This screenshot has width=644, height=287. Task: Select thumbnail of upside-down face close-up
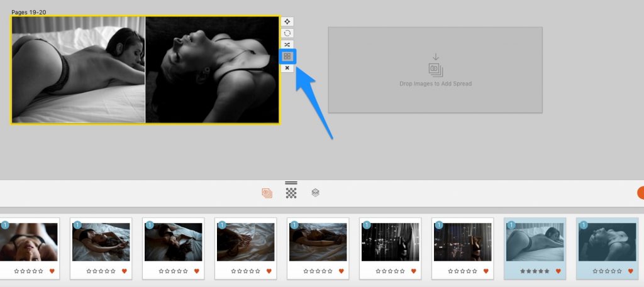[x=28, y=242]
